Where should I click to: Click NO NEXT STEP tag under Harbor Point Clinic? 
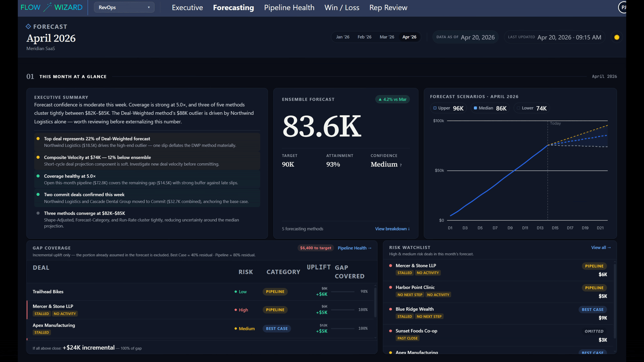[x=410, y=295]
